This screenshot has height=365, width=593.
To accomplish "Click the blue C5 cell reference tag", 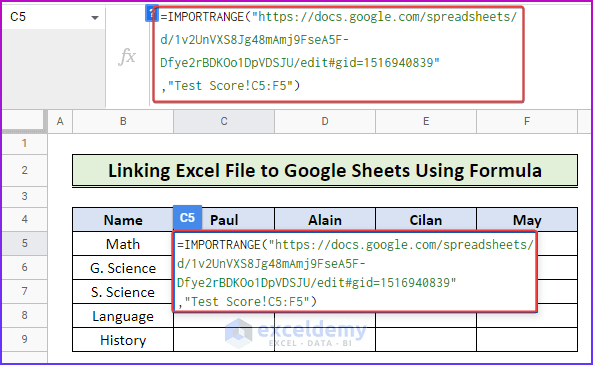I will tap(187, 218).
